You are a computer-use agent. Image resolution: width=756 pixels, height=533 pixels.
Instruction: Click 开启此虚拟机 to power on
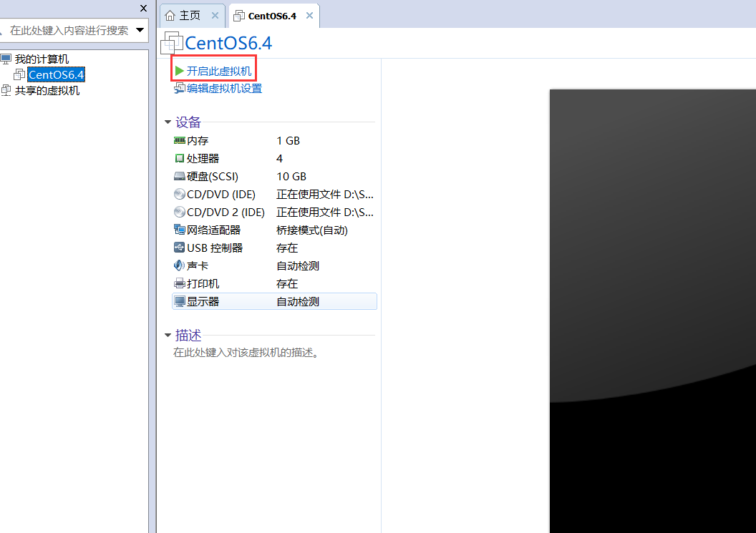click(x=219, y=71)
